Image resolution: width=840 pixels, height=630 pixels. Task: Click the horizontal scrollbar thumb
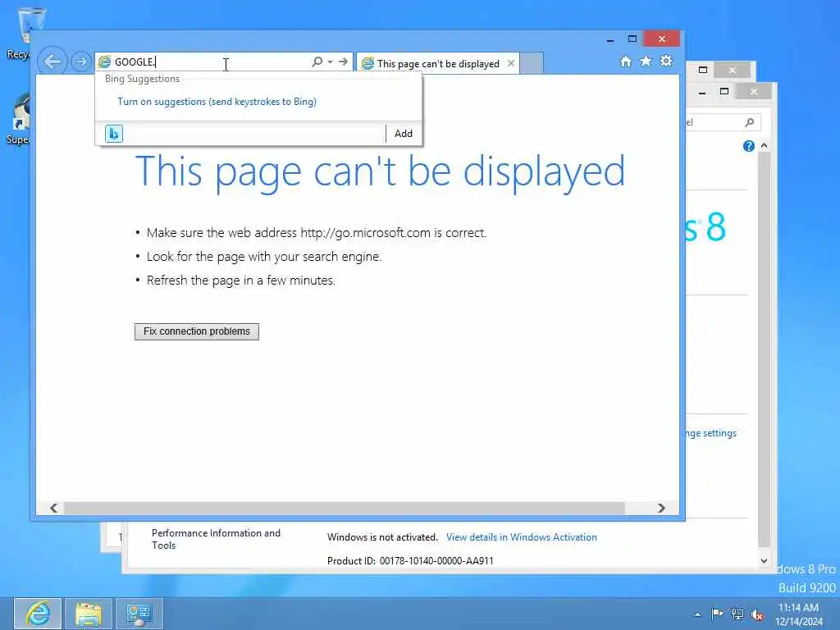point(345,508)
